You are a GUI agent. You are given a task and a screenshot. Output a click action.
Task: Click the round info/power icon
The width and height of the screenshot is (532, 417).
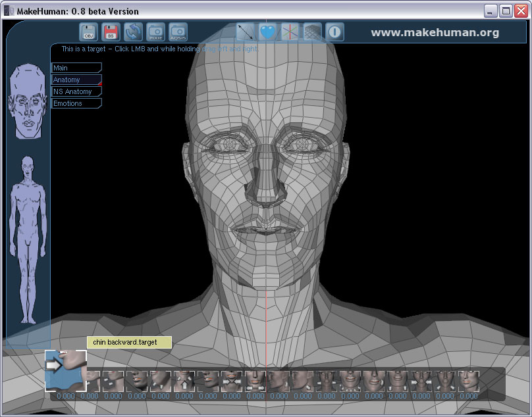[x=335, y=32]
